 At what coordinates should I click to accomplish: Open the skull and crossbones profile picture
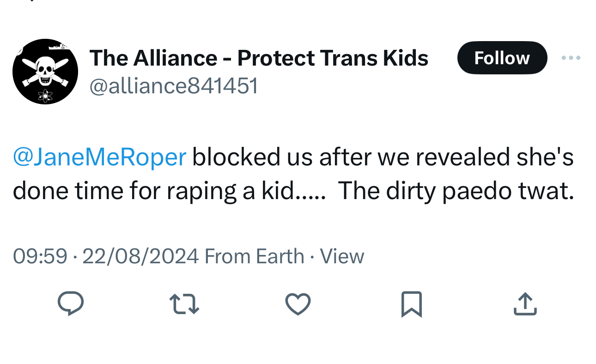(45, 71)
